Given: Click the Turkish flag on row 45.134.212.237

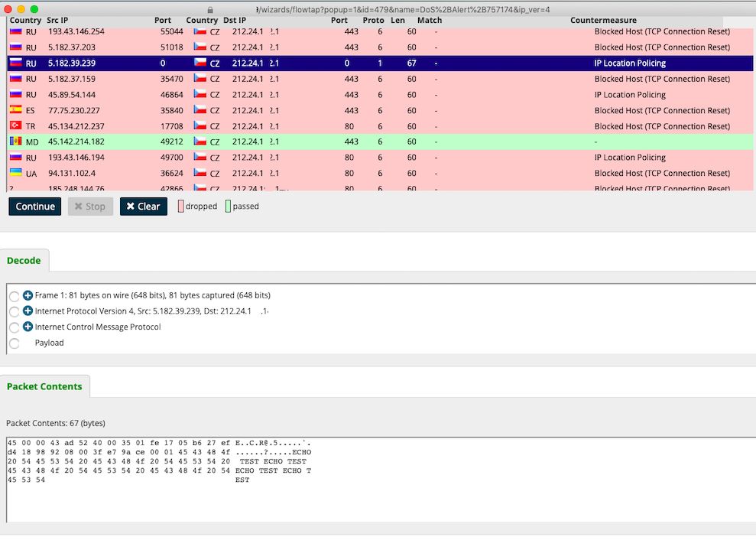Looking at the screenshot, I should pyautogui.click(x=16, y=125).
